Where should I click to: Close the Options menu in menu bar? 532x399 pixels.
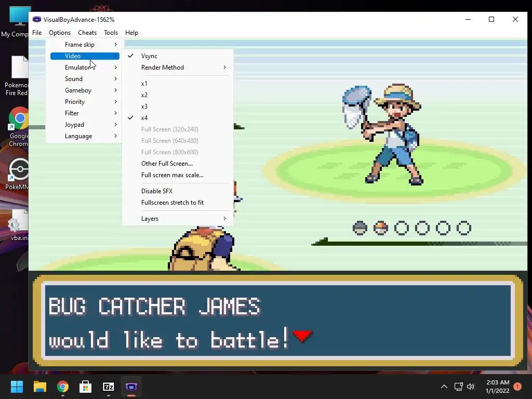(x=60, y=33)
